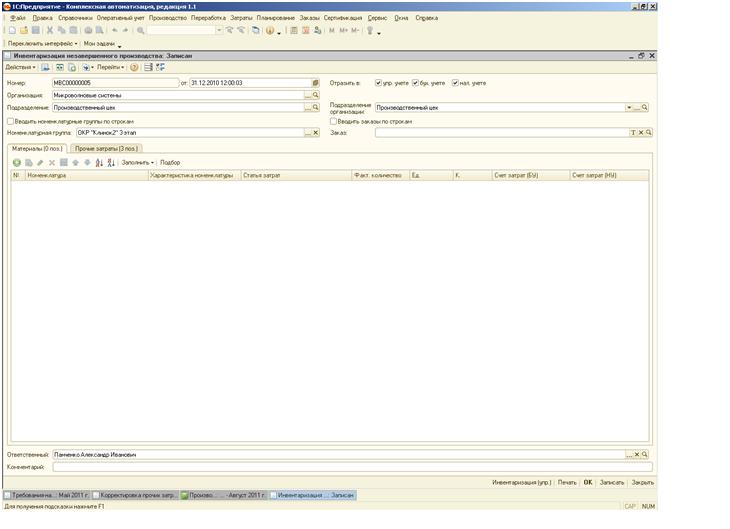Open the Действия dropdown menu
The image size is (730, 529).
pos(20,68)
